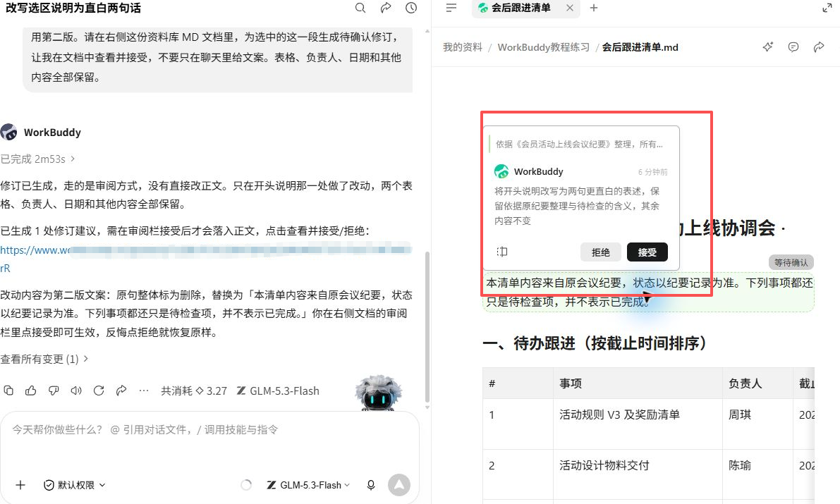840x504 pixels.
Task: Add a new tab with plus icon
Action: (594, 8)
